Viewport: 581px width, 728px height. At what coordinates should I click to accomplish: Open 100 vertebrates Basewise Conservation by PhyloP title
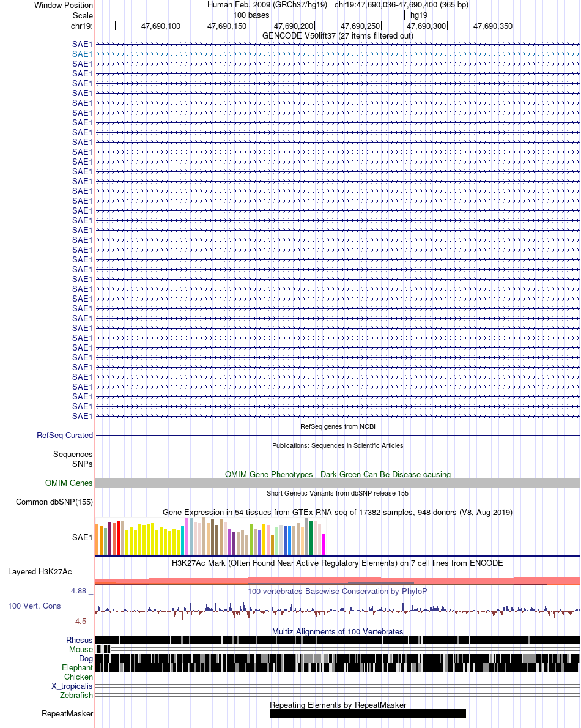pos(338,591)
